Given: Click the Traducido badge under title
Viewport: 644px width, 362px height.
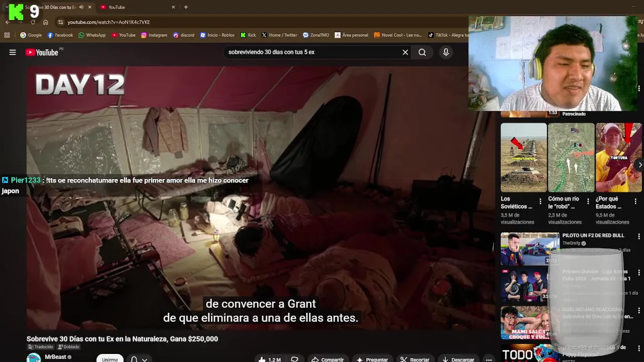Looking at the screenshot, I should pos(40,347).
